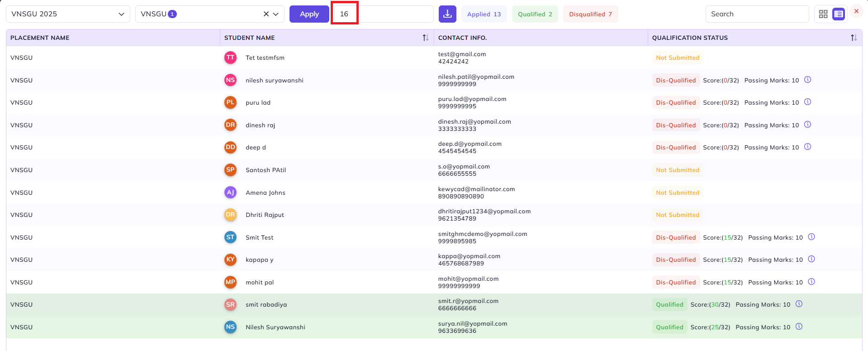Image resolution: width=868 pixels, height=351 pixels.
Task: Open info icon for smit rabadiya
Action: pos(799,304)
